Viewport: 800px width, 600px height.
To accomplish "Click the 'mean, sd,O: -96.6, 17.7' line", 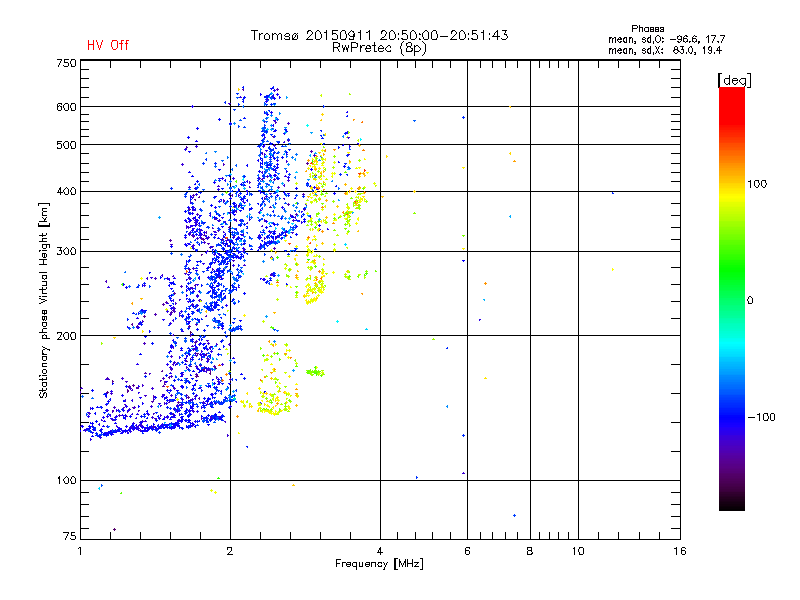I will [666, 40].
